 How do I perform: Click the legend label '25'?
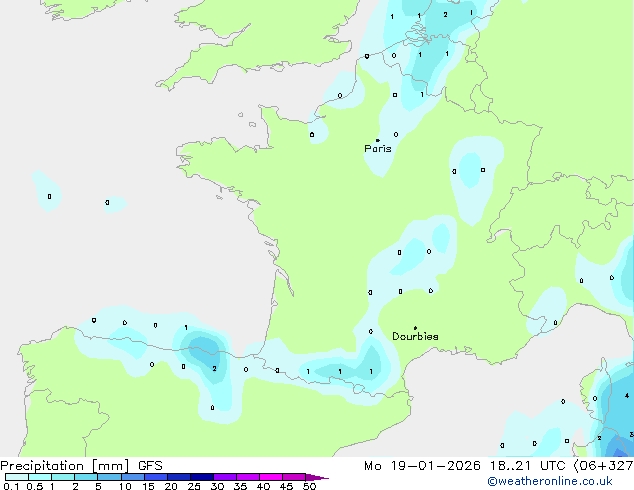194,486
